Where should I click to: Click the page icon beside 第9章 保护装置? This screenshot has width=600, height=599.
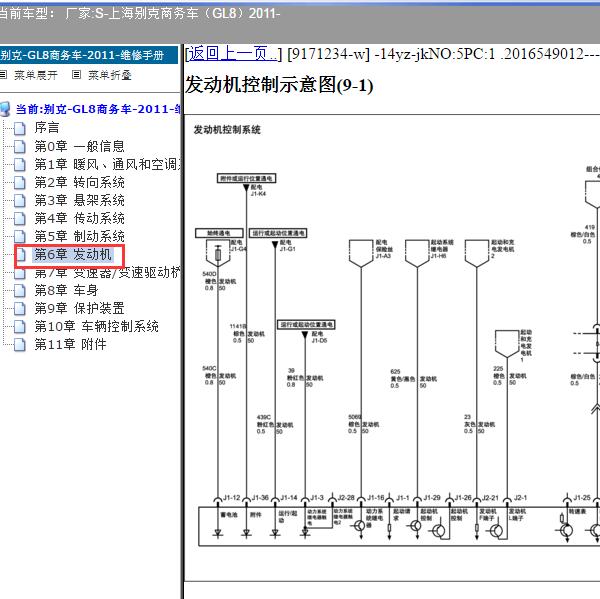(x=20, y=309)
